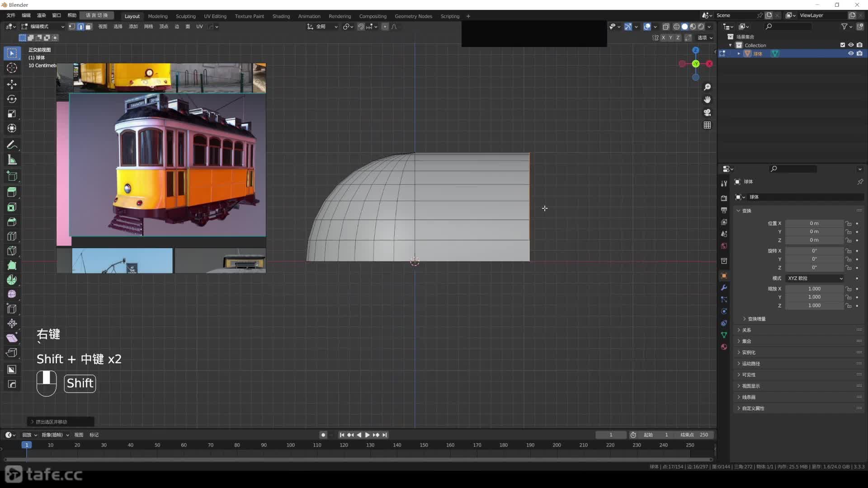Image resolution: width=868 pixels, height=488 pixels.
Task: Select the Measure tool
Action: pos(12,160)
